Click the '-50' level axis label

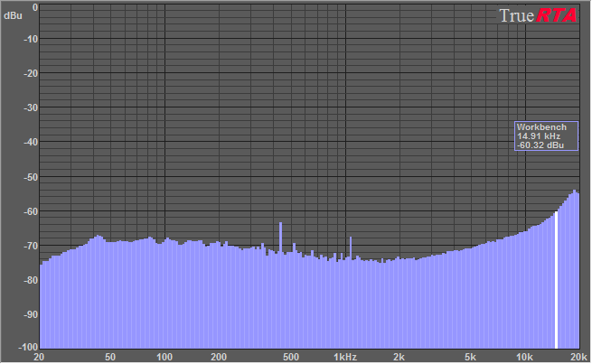coord(31,177)
